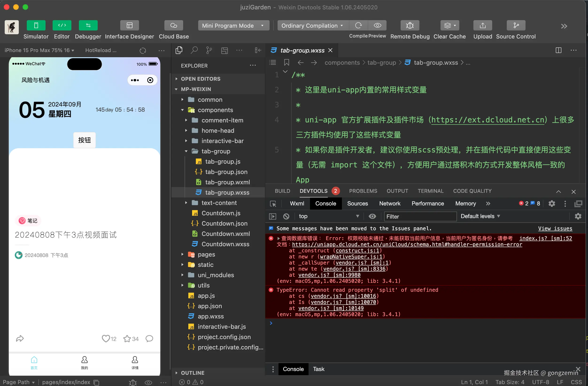Switch to the Network devtools tab
Viewport: 588px width, 386px height.
[390, 204]
